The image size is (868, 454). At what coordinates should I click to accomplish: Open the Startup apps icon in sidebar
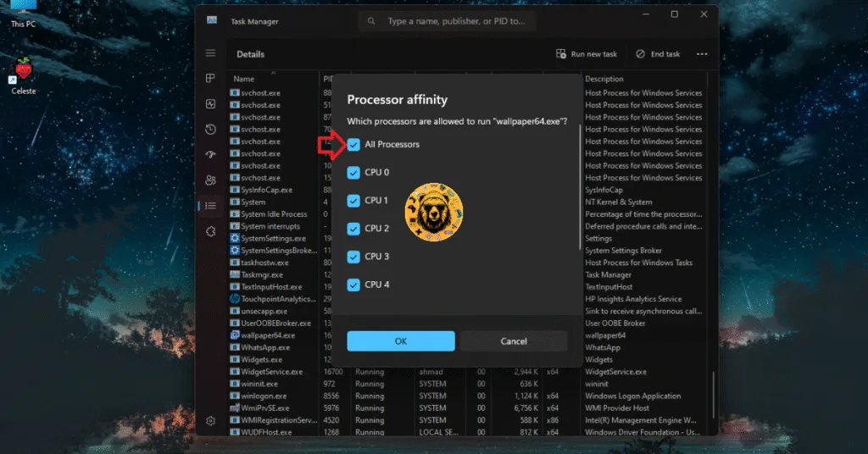(210, 155)
